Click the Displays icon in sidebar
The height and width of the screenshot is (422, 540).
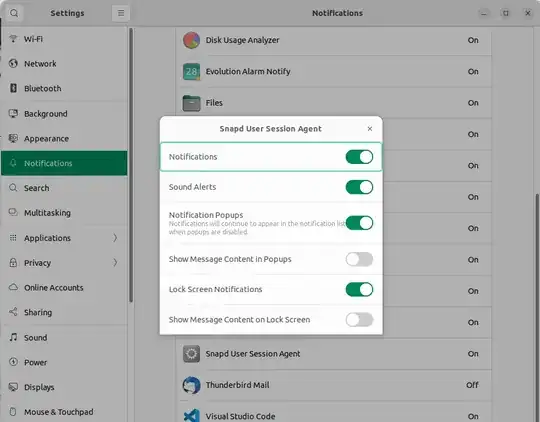tap(13, 387)
